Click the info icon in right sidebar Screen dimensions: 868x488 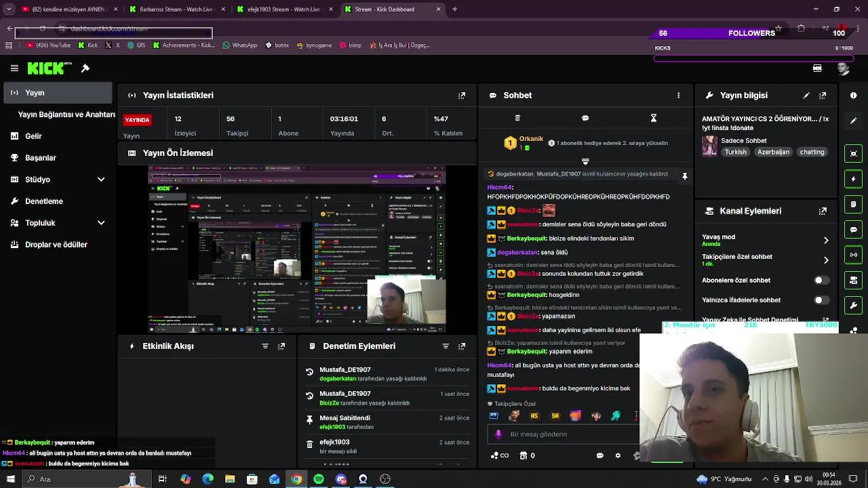pos(854,96)
